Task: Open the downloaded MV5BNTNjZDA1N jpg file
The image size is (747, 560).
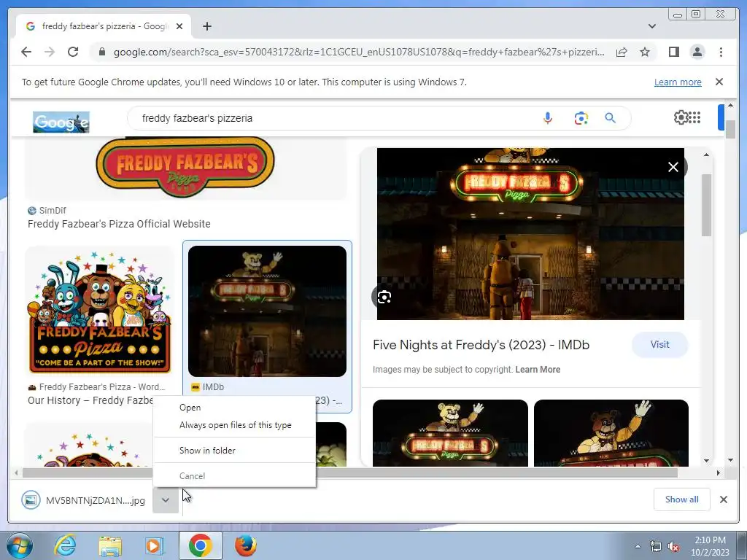Action: 83,500
